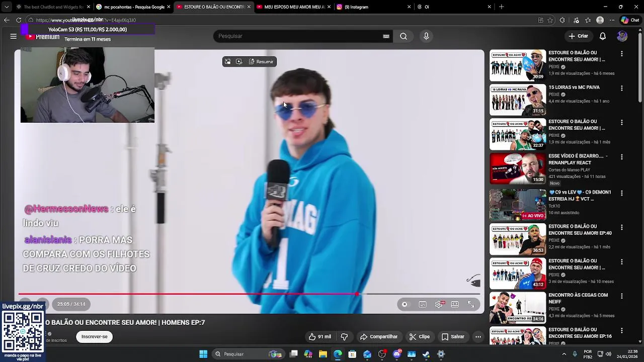Viewport: 644px width, 362px height.
Task: Open a new browser tab
Action: click(x=501, y=7)
